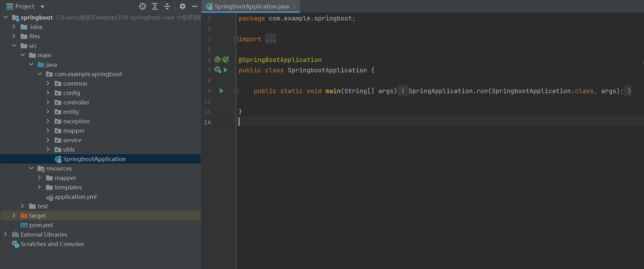Select application.yml file

coord(100,197)
